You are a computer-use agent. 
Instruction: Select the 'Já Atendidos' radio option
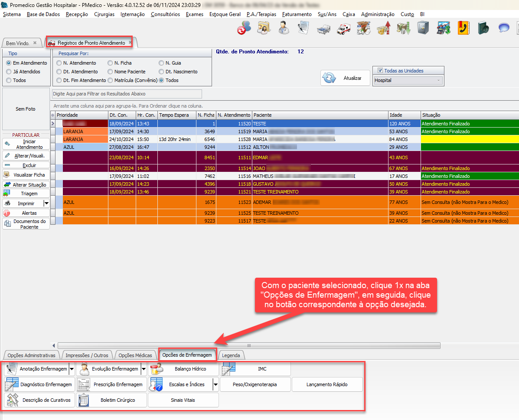tap(9, 72)
